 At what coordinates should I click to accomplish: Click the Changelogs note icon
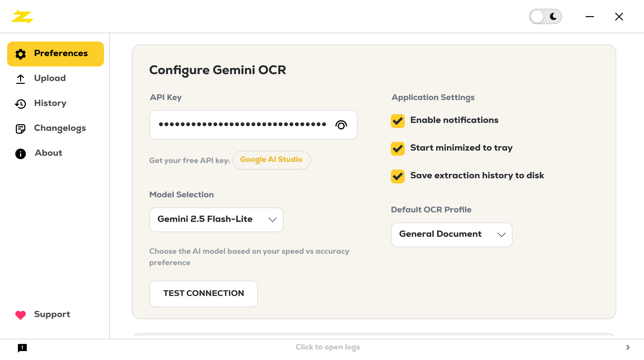(20, 129)
